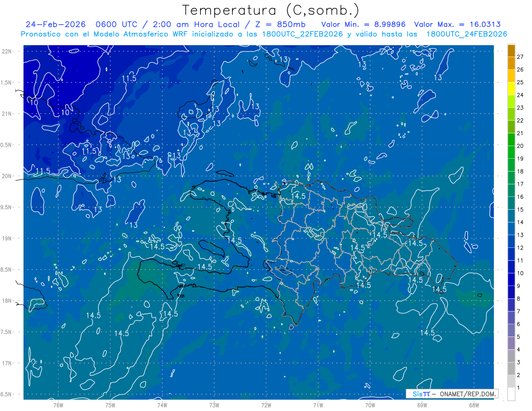Screen dimensions: 532x411
Task: Pick the colorbar swatch between 5 and 6
Action: 511,331
